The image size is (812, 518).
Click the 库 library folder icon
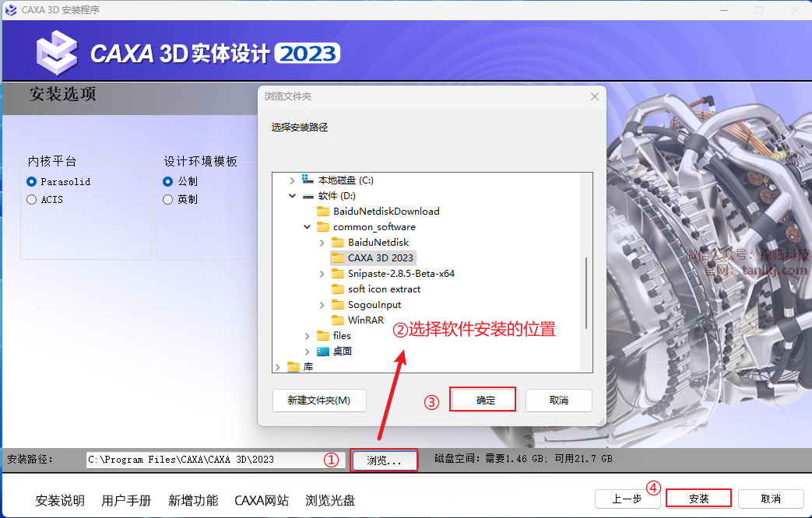coord(294,367)
